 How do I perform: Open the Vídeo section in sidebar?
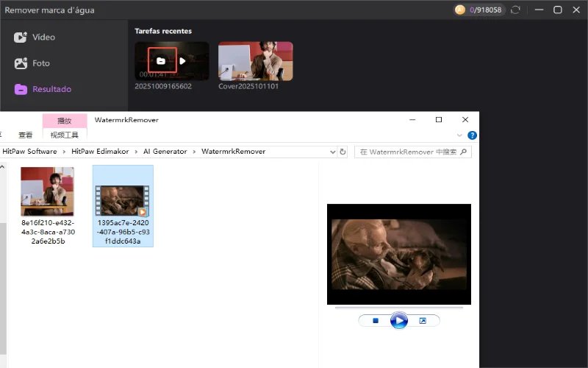coord(35,38)
